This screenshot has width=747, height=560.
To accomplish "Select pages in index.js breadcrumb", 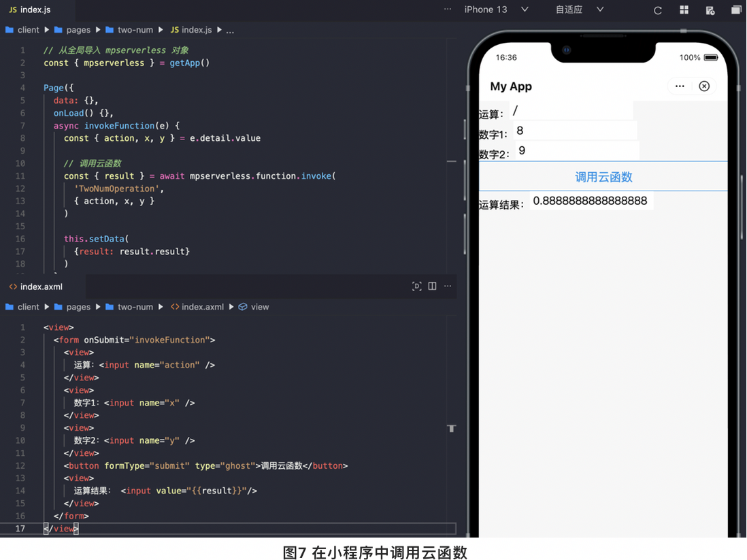I will click(78, 29).
